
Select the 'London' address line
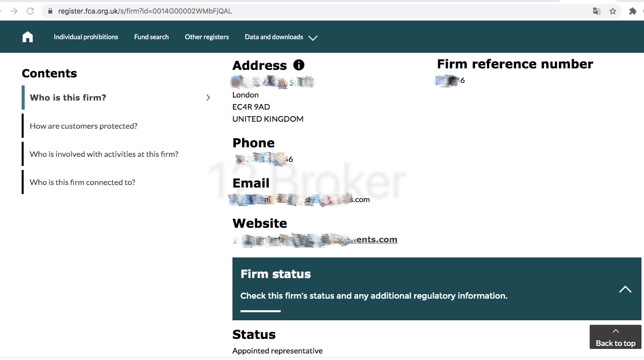(x=246, y=95)
